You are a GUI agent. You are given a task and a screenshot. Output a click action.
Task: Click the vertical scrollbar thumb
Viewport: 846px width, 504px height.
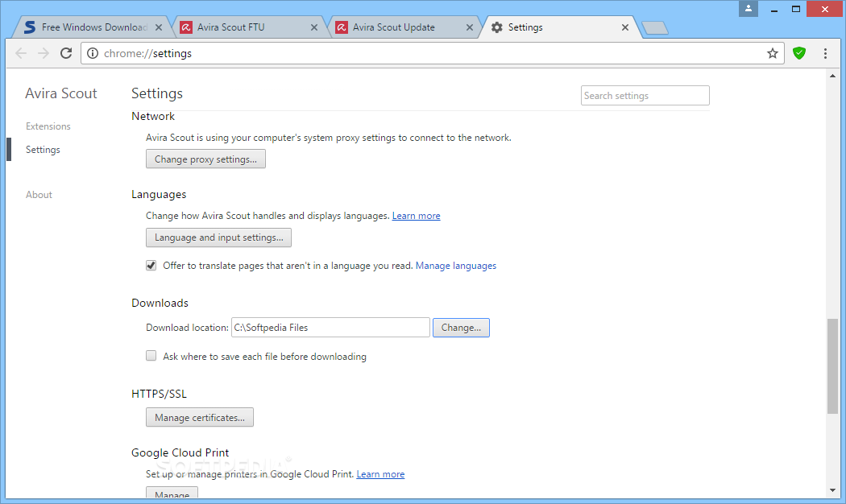coord(832,366)
